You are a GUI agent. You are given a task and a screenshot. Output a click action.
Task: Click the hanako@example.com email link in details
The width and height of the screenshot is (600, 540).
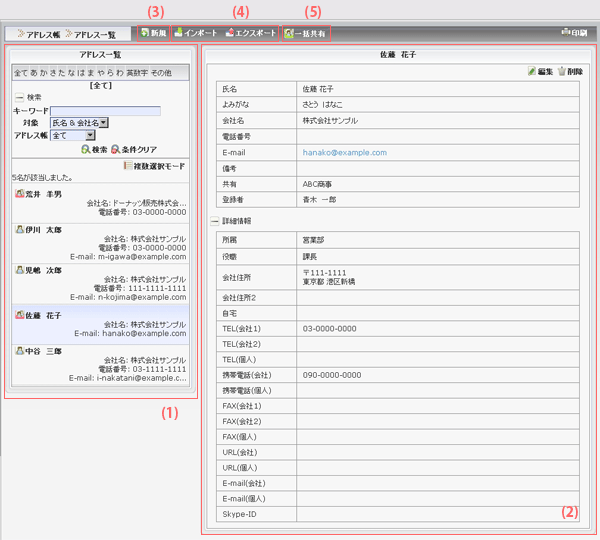(345, 152)
